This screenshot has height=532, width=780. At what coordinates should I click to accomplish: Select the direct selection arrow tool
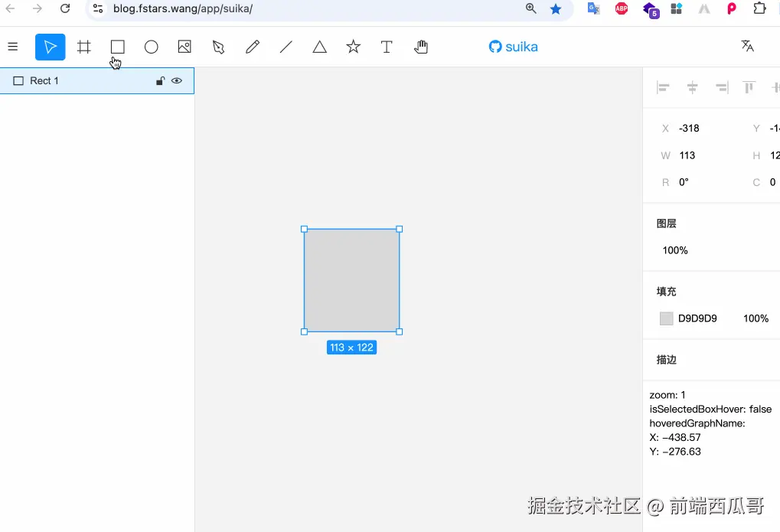pyautogui.click(x=218, y=47)
